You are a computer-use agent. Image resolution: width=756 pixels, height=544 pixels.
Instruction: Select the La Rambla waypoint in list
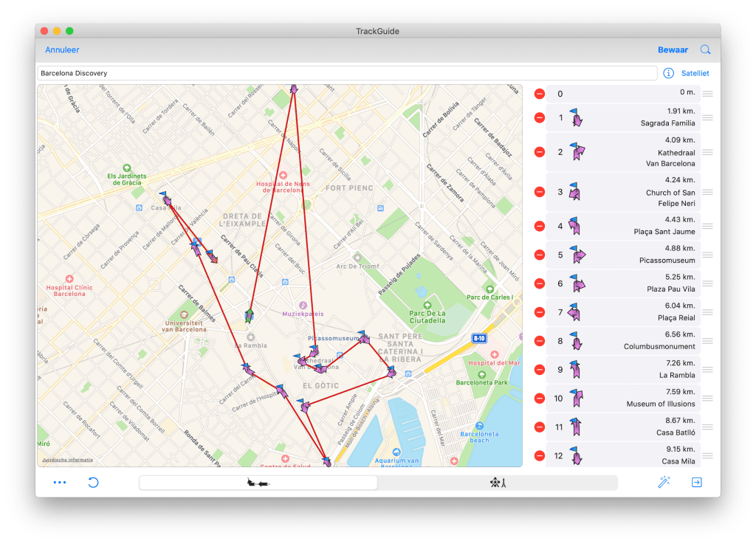(x=624, y=370)
